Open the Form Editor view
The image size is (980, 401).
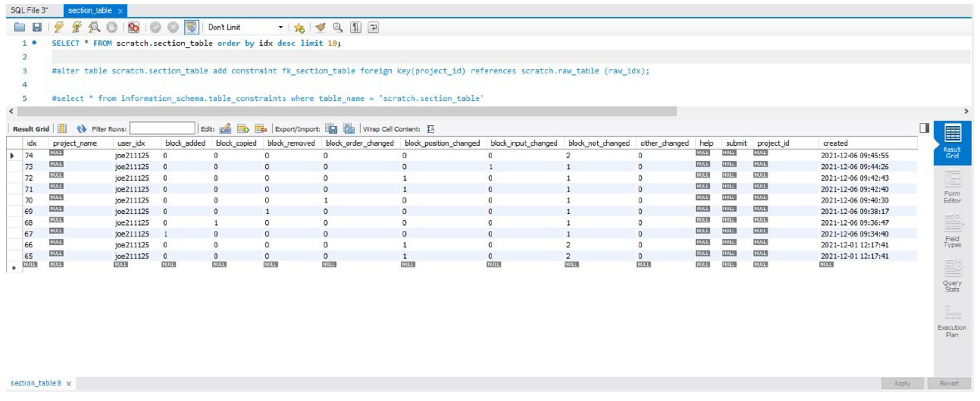coord(951,187)
